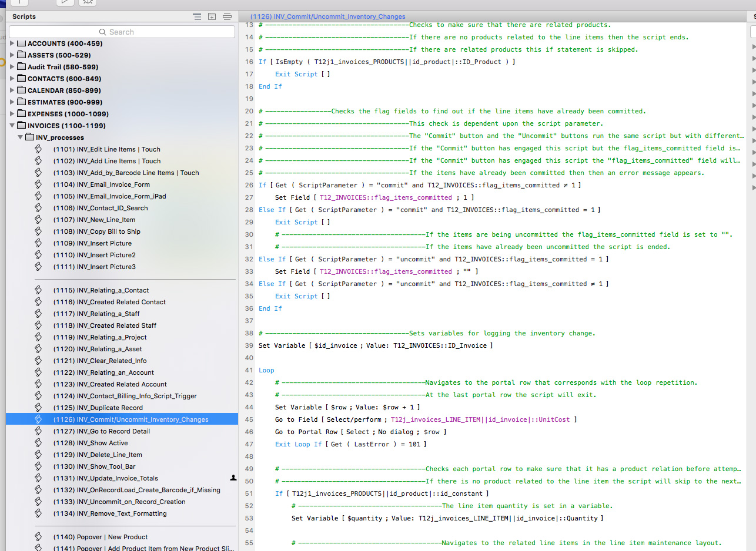Click the Run Script play button
The width and height of the screenshot is (756, 551).
click(65, 2)
